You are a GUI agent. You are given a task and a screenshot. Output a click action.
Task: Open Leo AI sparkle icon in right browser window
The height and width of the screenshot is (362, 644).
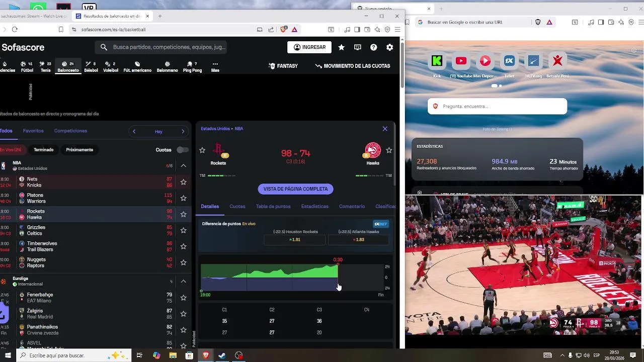(x=621, y=22)
